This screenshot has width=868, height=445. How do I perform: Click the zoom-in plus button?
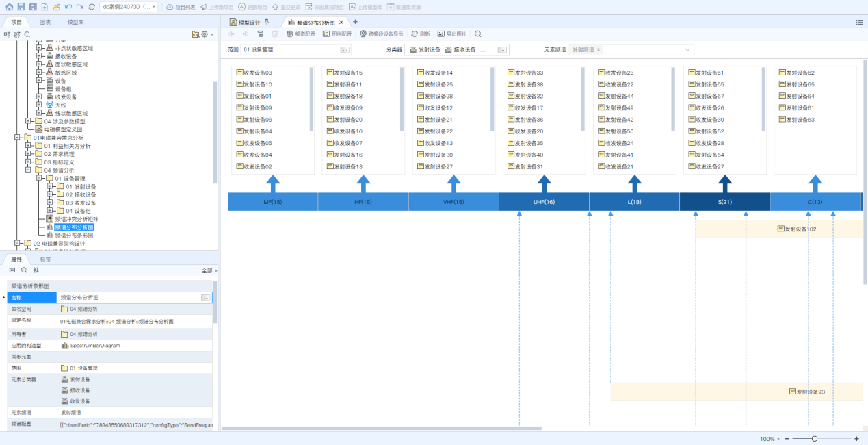[856, 438]
